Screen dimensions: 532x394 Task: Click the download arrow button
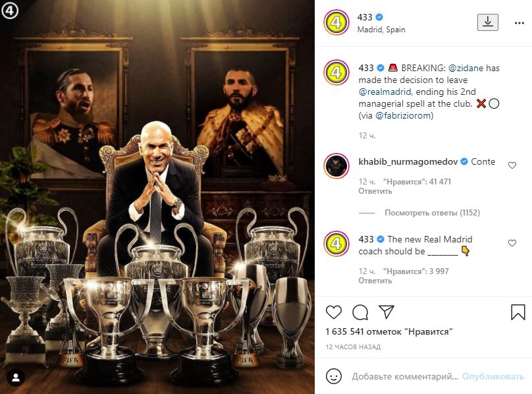click(x=487, y=22)
